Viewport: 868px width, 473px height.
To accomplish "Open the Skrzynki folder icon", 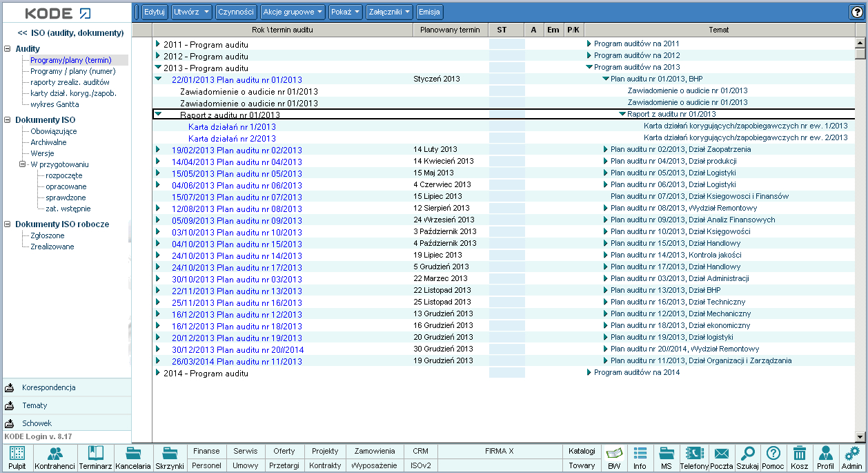I will click(x=170, y=458).
